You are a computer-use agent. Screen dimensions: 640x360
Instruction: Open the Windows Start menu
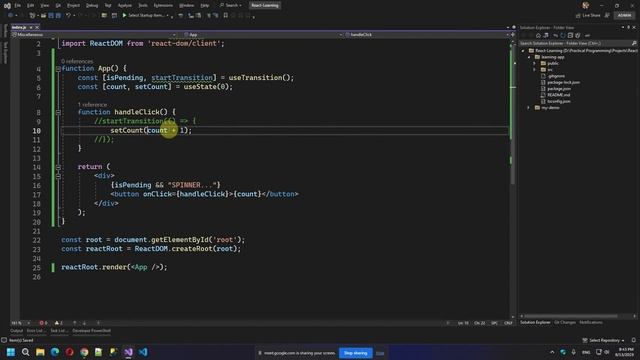pyautogui.click(x=11, y=352)
